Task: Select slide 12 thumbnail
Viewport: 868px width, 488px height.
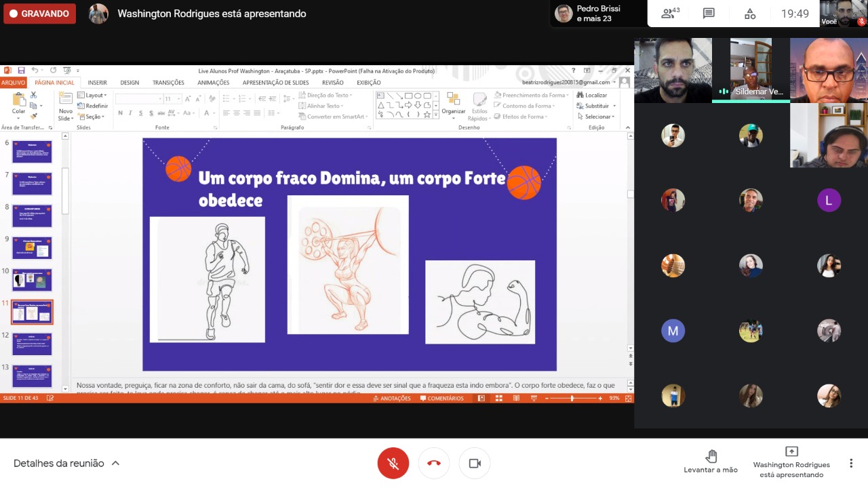Action: (32, 344)
